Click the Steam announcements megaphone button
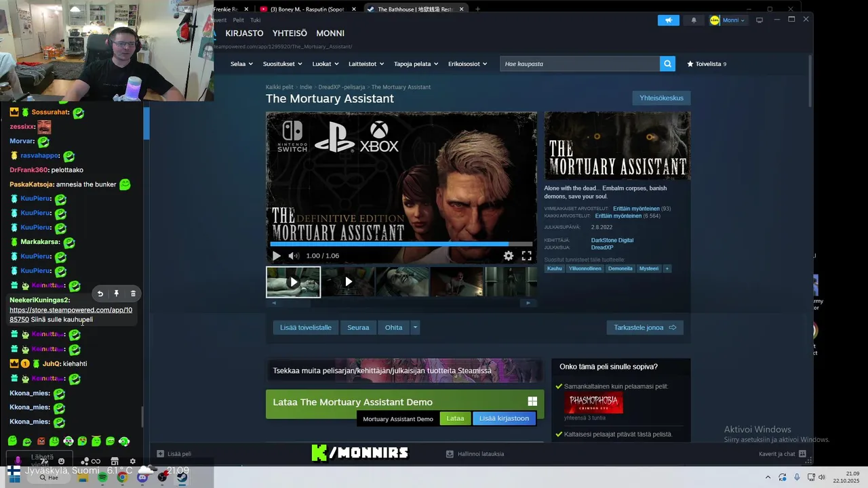 click(x=668, y=20)
